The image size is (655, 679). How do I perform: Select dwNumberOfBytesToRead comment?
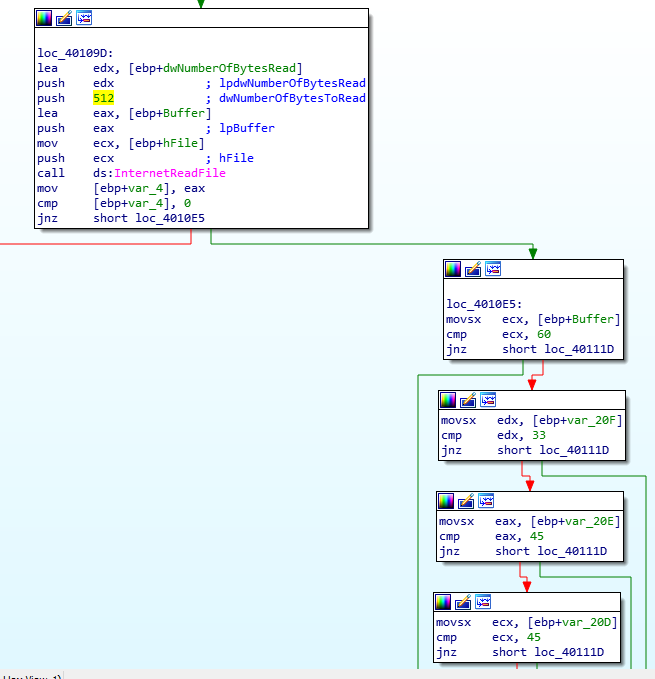pos(292,98)
